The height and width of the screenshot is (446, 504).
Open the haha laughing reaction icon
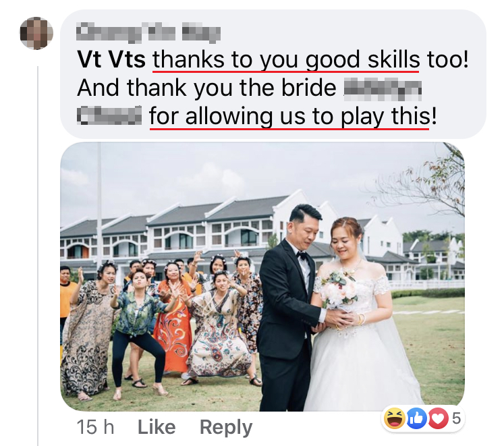(395, 418)
